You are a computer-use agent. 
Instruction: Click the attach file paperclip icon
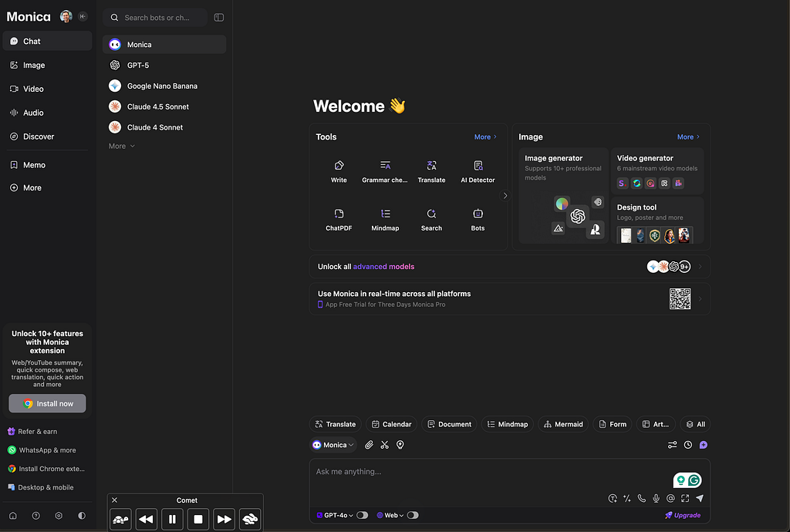(369, 445)
